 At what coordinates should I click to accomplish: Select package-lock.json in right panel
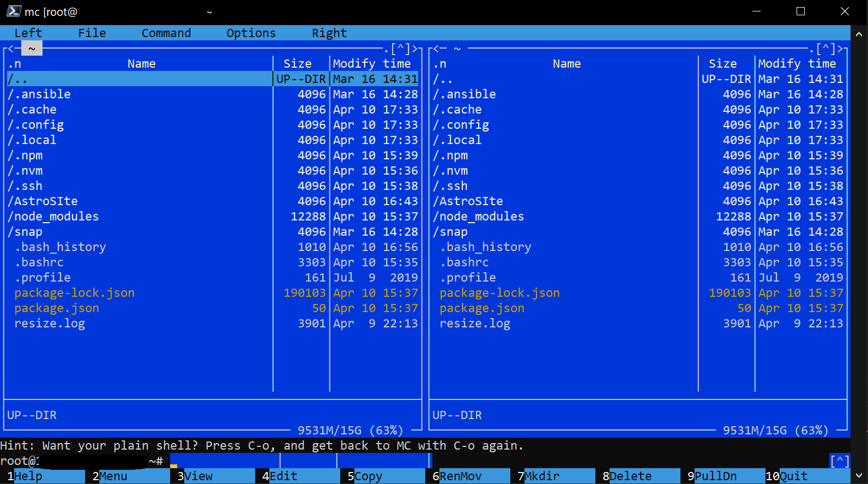pos(638,293)
